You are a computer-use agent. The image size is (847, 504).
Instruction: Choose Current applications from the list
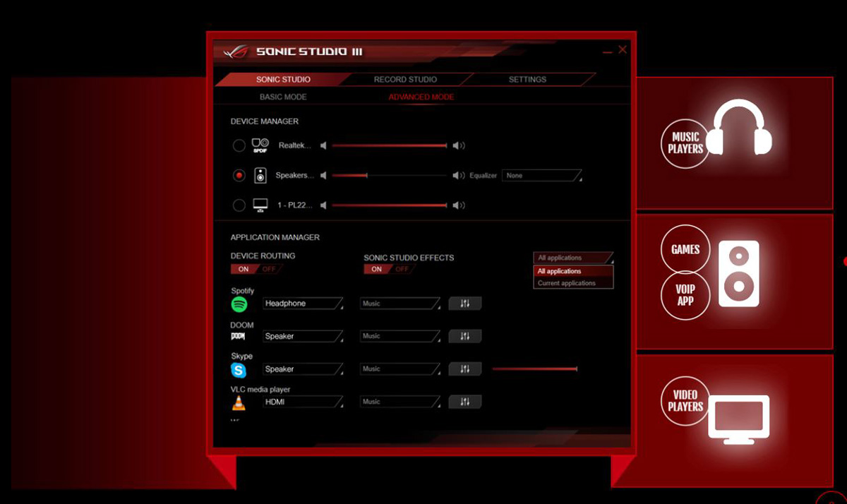(573, 283)
